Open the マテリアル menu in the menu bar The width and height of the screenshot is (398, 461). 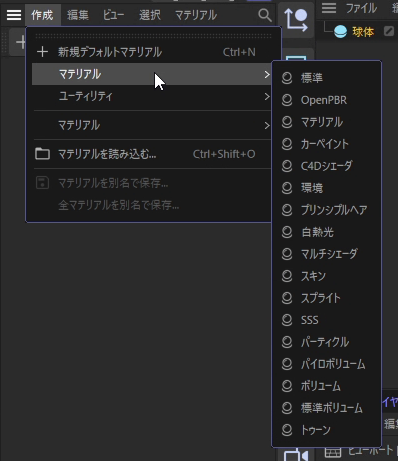(x=196, y=15)
